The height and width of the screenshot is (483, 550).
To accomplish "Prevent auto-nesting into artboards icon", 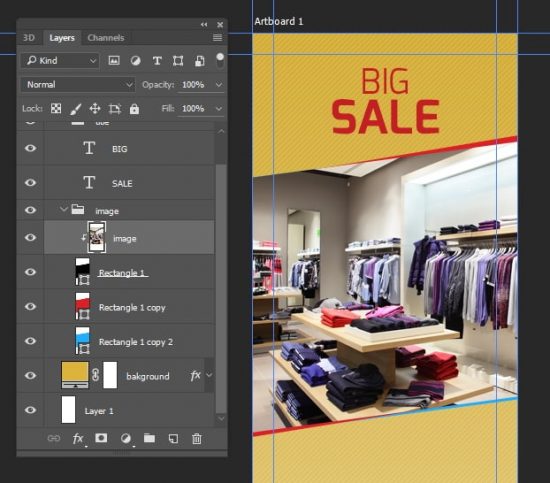I will pos(115,109).
